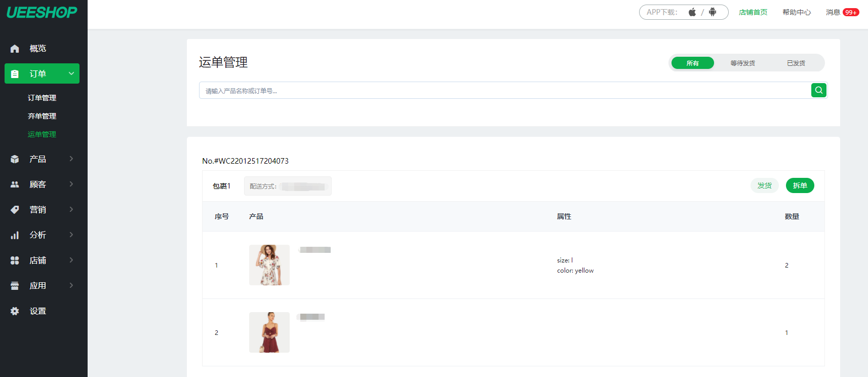This screenshot has height=377, width=868.
Task: Open 顾客 customers people icon
Action: (x=15, y=184)
